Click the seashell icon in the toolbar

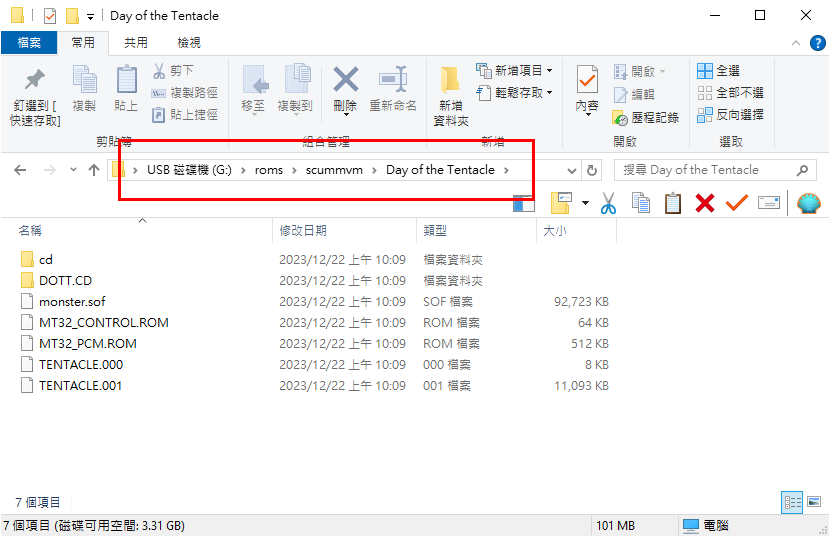pyautogui.click(x=808, y=203)
